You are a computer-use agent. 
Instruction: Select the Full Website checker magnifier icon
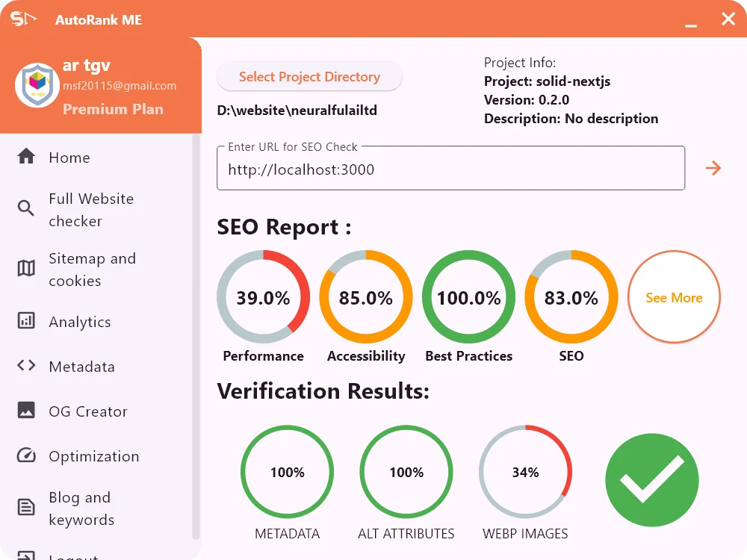[x=25, y=209]
